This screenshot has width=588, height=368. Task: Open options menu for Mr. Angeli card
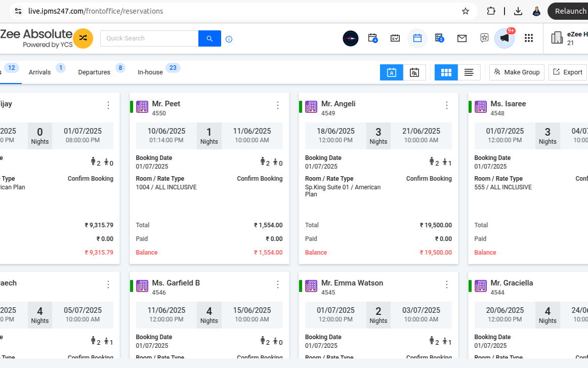pyautogui.click(x=446, y=105)
